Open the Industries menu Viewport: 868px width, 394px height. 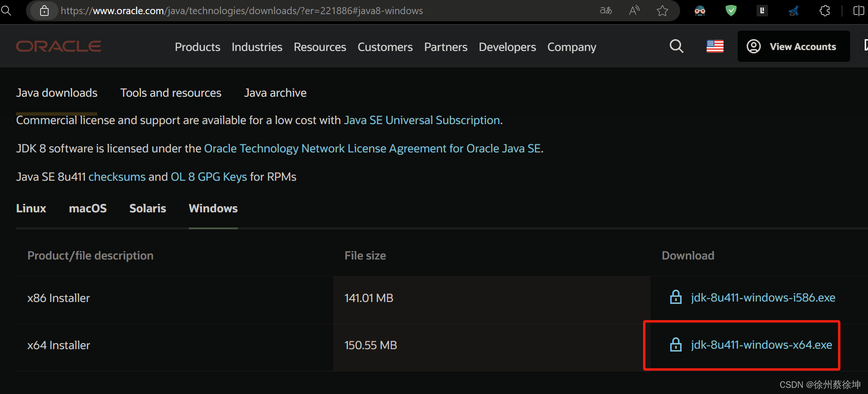click(x=257, y=47)
